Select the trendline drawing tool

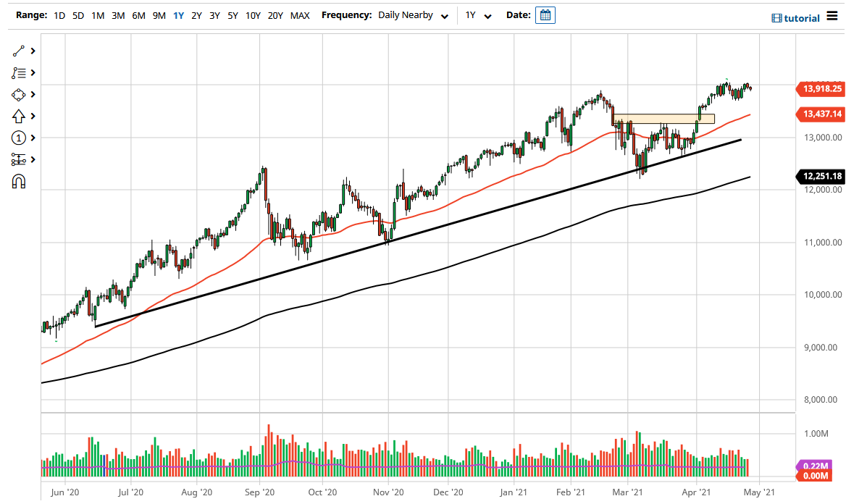(20, 51)
